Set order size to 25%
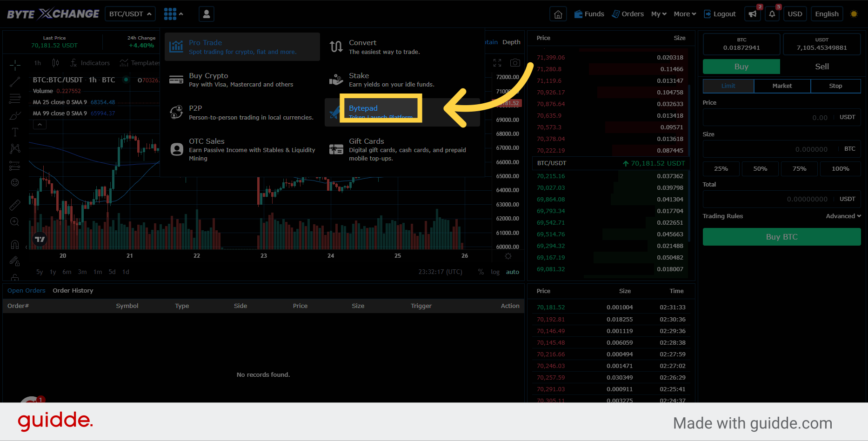The width and height of the screenshot is (868, 441). point(721,168)
